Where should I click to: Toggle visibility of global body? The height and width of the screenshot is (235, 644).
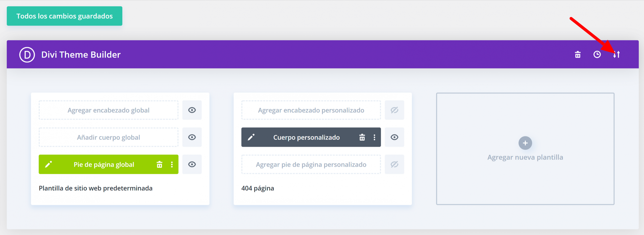pyautogui.click(x=192, y=137)
